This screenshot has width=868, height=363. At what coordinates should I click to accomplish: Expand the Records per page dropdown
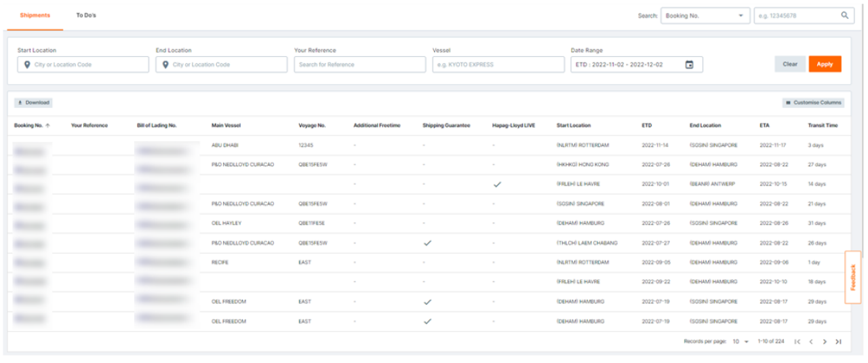click(740, 342)
